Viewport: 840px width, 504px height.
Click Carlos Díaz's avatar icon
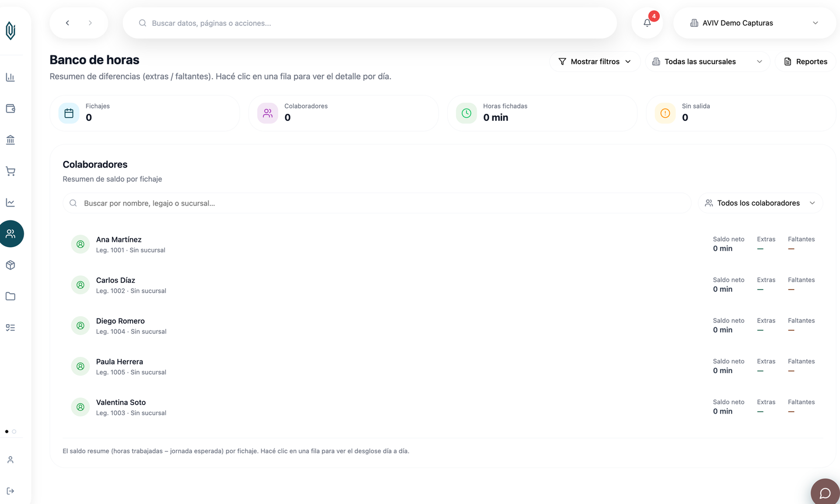pos(80,285)
